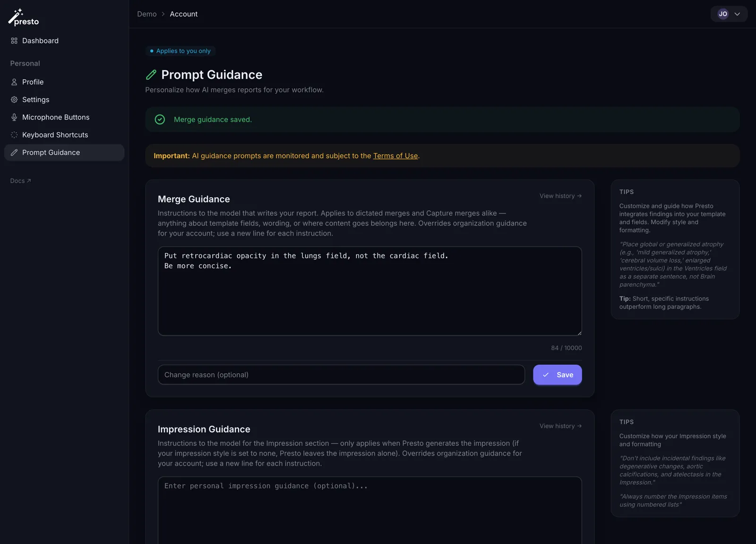
Task: Click the numbered lists tip quote
Action: 673,501
